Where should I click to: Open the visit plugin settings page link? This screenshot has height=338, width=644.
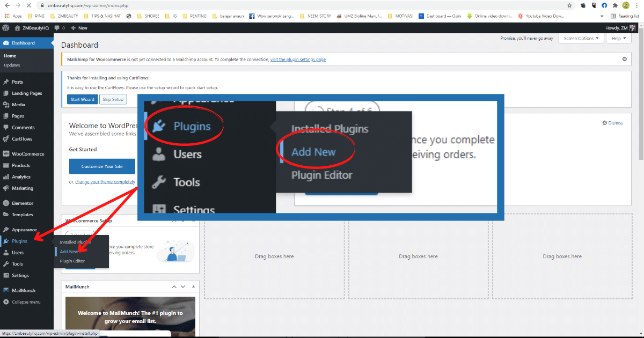[298, 60]
